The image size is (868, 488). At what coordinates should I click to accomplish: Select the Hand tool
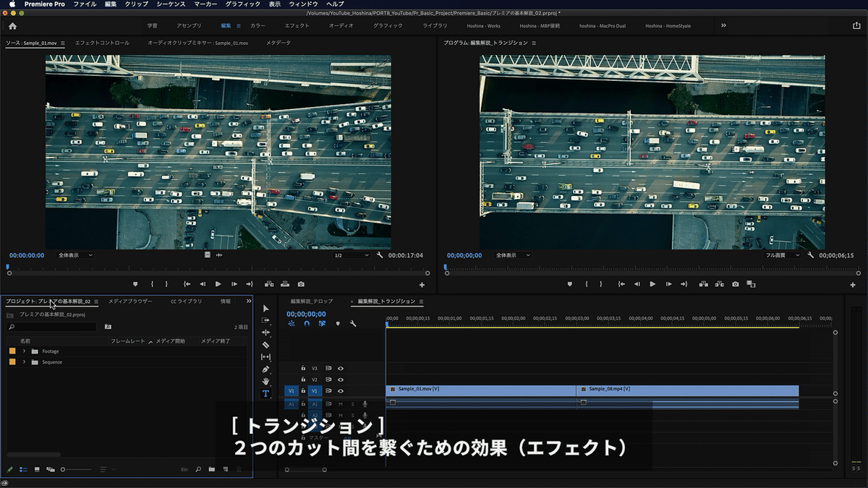[x=265, y=381]
